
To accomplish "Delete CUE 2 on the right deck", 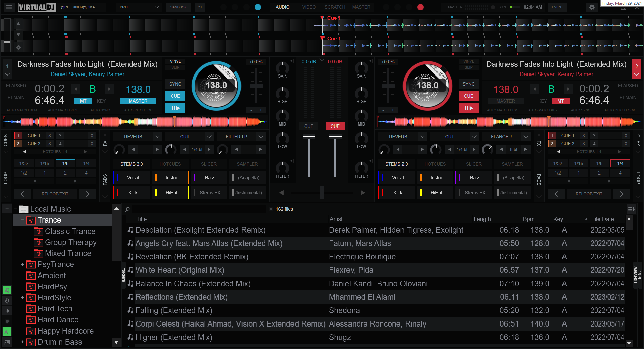I will (584, 144).
